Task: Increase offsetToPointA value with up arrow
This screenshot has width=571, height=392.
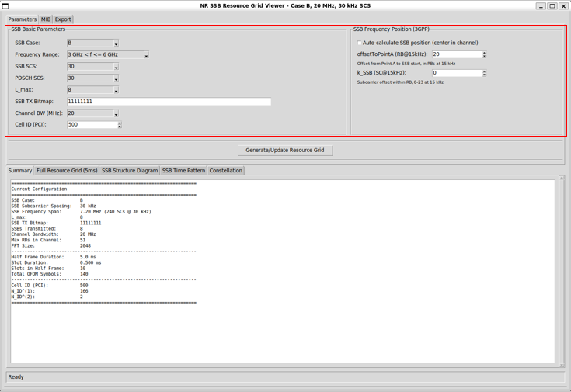Action: tap(484, 53)
